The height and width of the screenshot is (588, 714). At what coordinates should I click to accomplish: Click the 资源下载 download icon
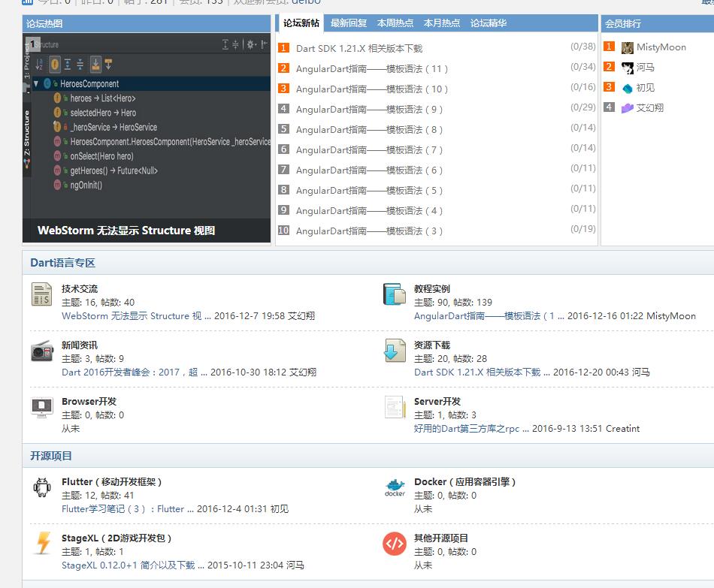click(395, 351)
